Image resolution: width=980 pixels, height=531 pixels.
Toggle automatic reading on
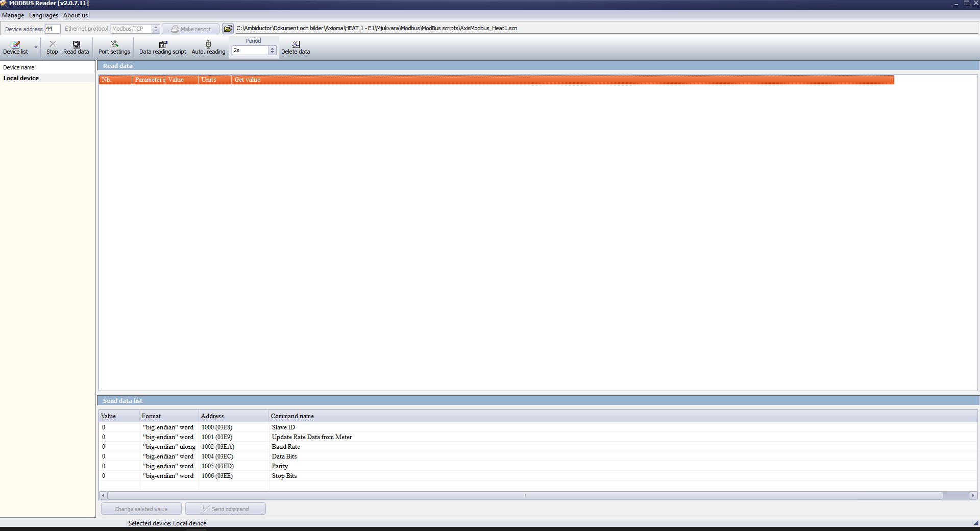[x=208, y=47]
